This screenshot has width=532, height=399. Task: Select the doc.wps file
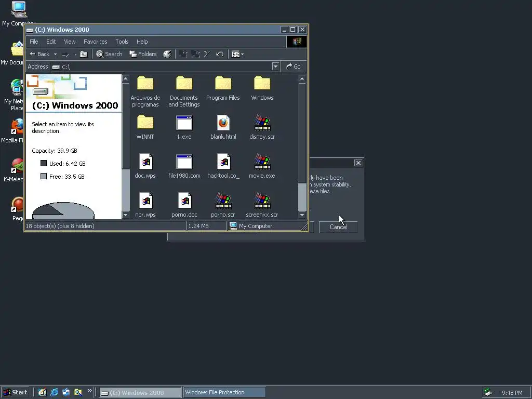[145, 166]
